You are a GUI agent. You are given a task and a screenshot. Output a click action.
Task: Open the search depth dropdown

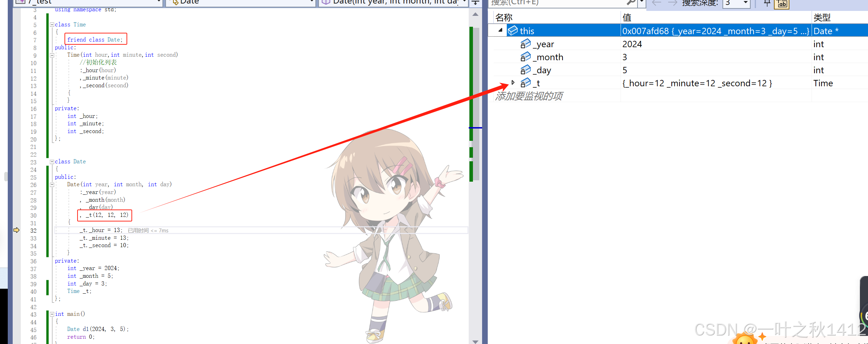746,3
